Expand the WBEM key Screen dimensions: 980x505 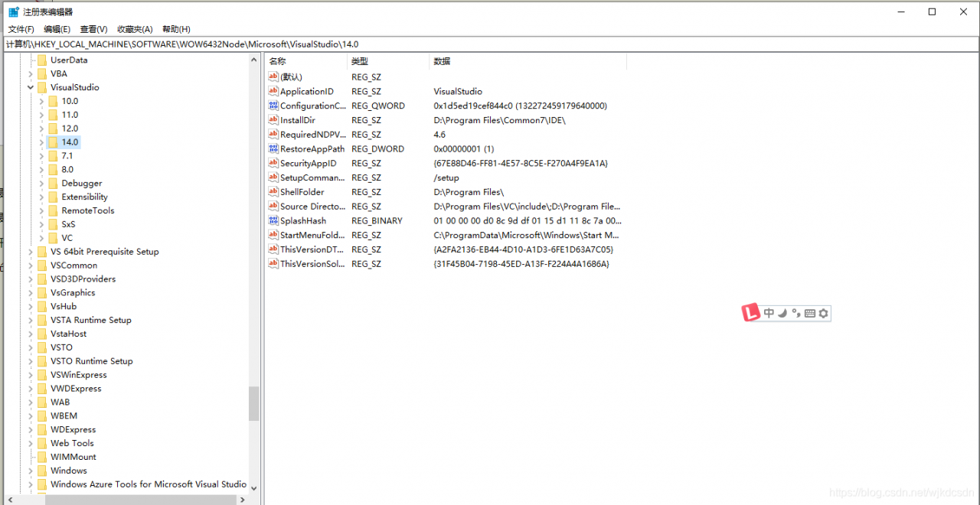click(31, 415)
